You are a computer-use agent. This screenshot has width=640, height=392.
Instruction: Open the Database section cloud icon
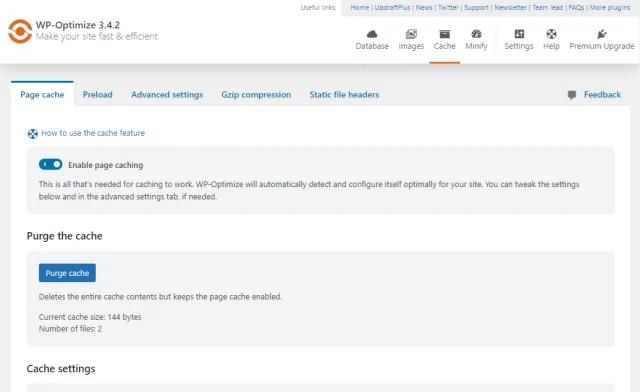[x=372, y=34]
